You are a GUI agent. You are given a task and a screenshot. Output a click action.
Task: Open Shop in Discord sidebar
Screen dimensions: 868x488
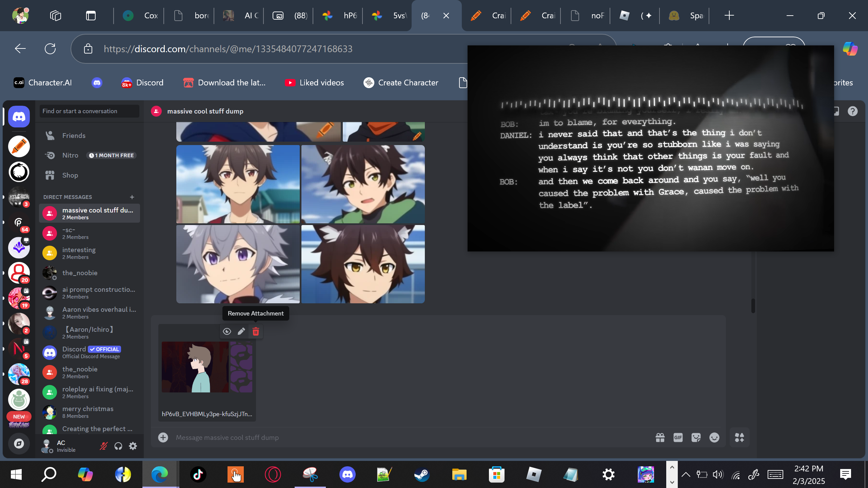coord(90,175)
